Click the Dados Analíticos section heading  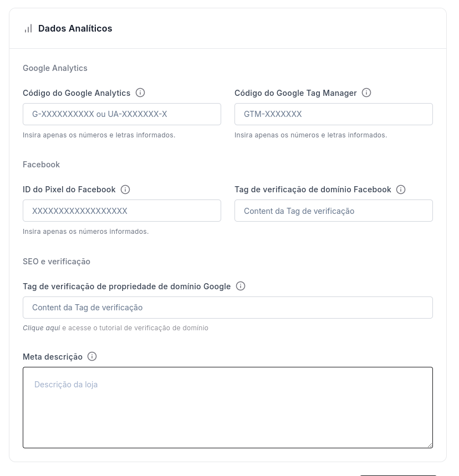(x=75, y=28)
